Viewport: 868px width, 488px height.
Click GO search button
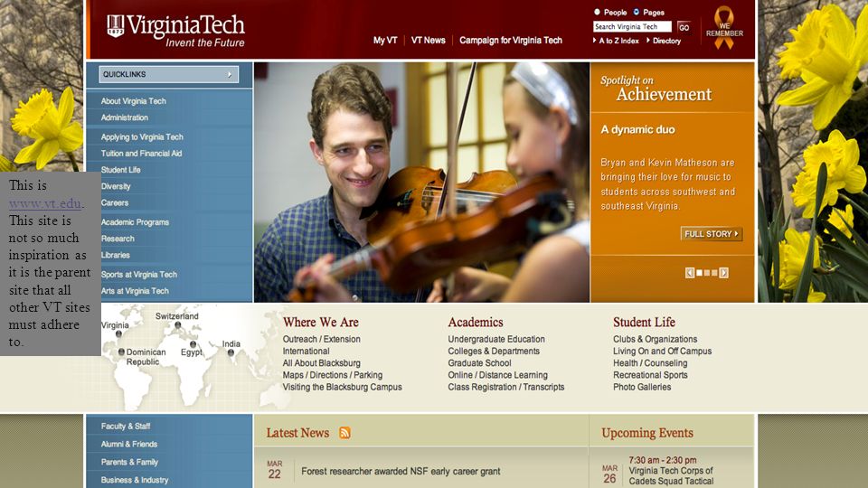(684, 27)
